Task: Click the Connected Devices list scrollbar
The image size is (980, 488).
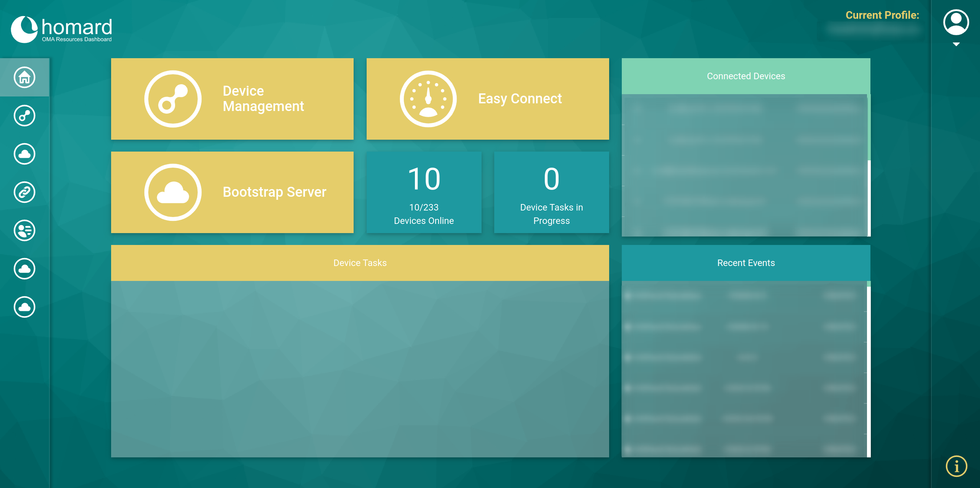Action: [x=869, y=165]
